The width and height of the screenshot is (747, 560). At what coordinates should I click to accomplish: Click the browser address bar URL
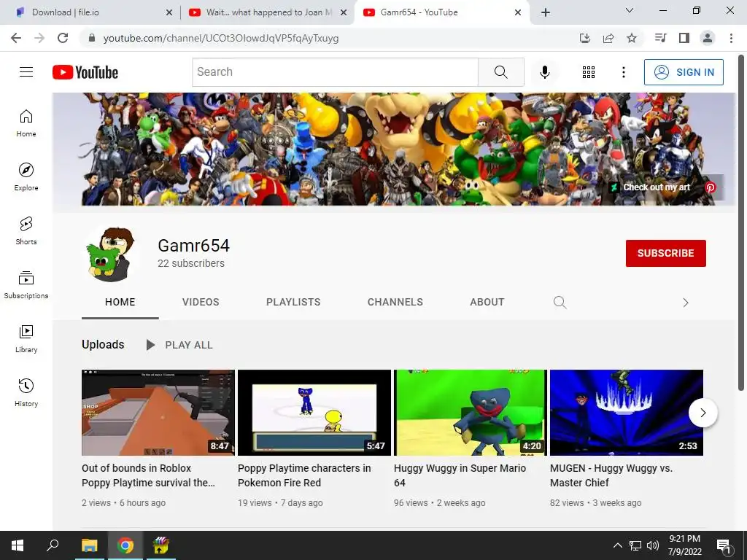click(x=221, y=38)
